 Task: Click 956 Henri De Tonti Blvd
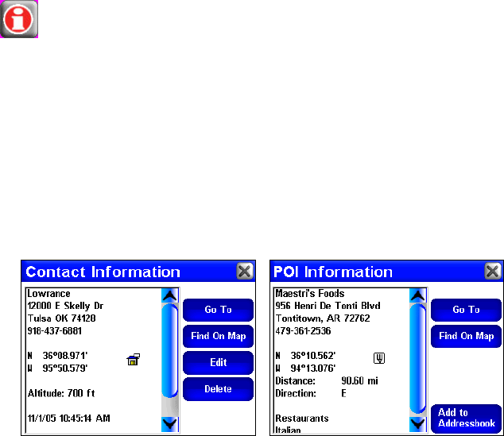328,306
